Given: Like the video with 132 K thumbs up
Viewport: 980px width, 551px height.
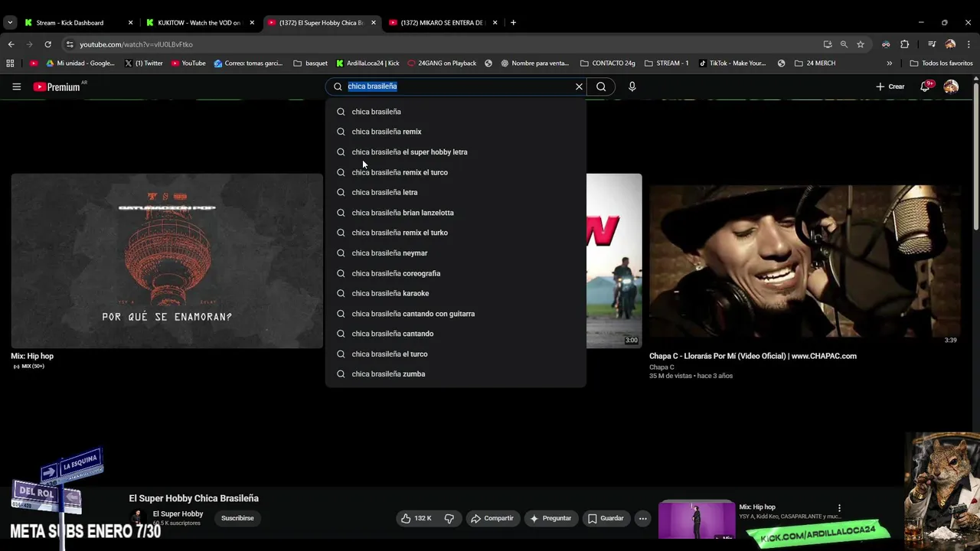Looking at the screenshot, I should click(x=416, y=518).
